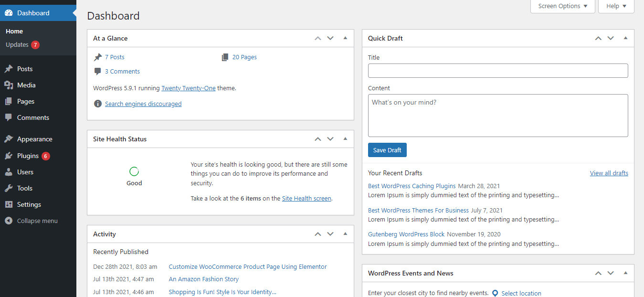
Task: Click the location pin icon near Select location
Action: 495,293
